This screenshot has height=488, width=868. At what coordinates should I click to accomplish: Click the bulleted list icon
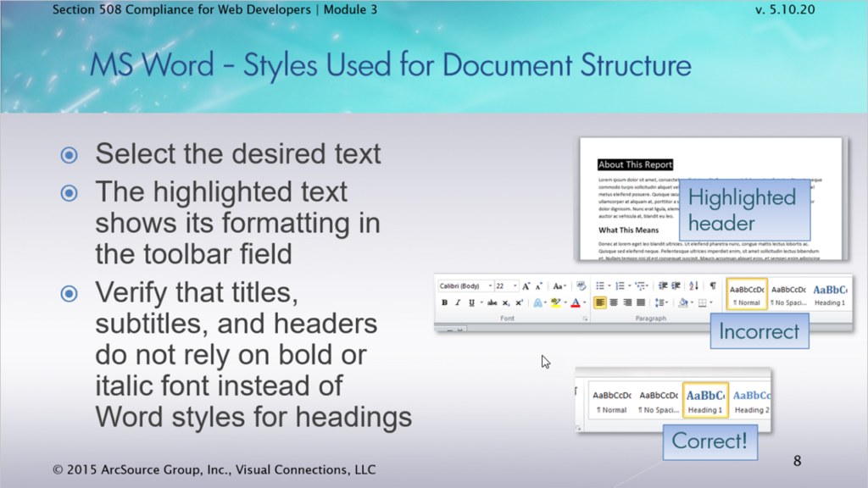[599, 286]
